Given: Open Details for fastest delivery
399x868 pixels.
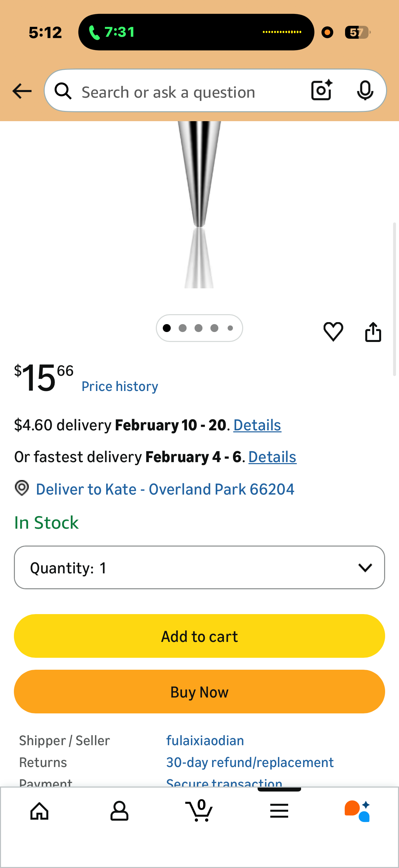Looking at the screenshot, I should (272, 457).
